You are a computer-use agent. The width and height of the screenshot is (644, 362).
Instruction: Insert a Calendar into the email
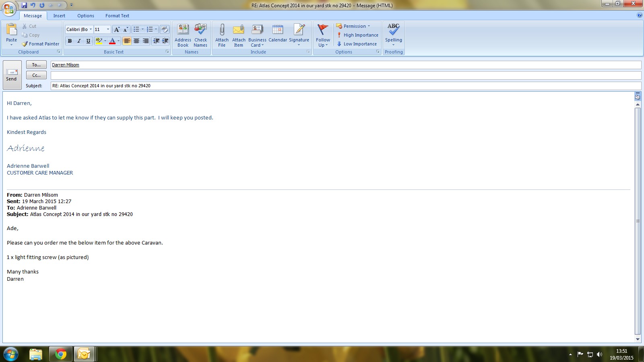(278, 33)
